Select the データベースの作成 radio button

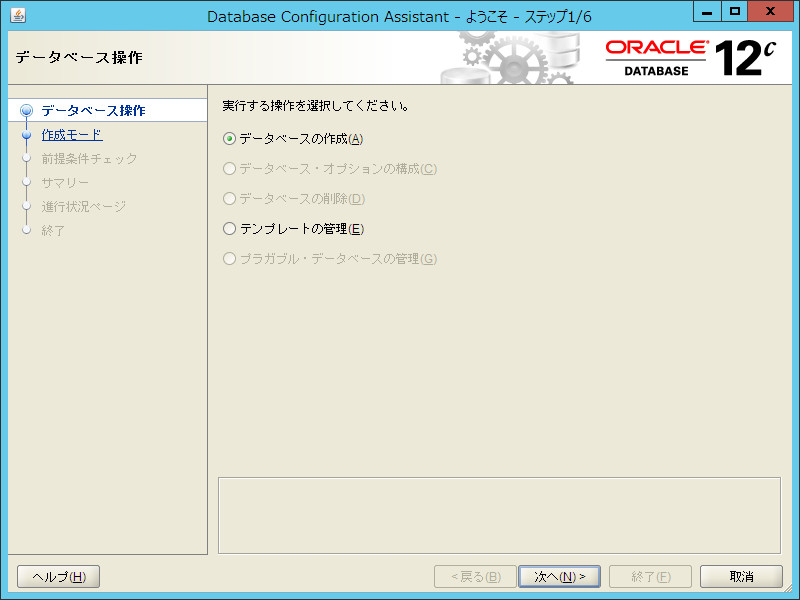[228, 139]
